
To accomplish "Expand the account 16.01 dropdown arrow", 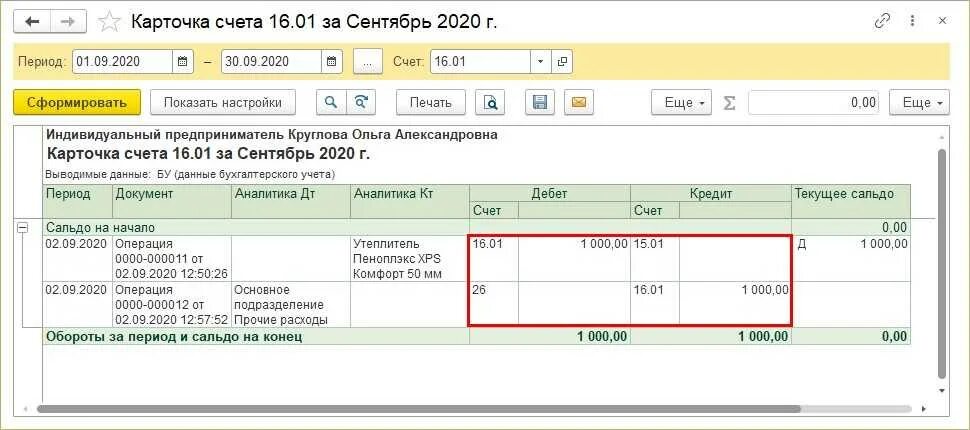I will pos(540,62).
